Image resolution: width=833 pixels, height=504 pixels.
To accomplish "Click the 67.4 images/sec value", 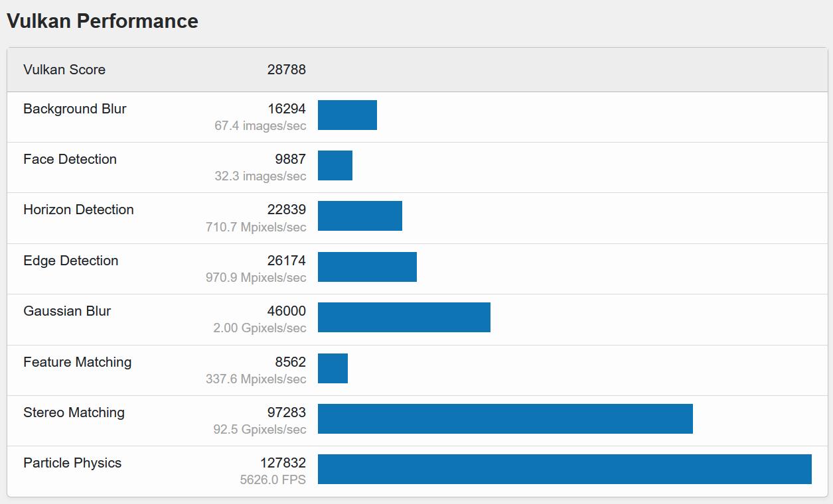I will point(260,126).
